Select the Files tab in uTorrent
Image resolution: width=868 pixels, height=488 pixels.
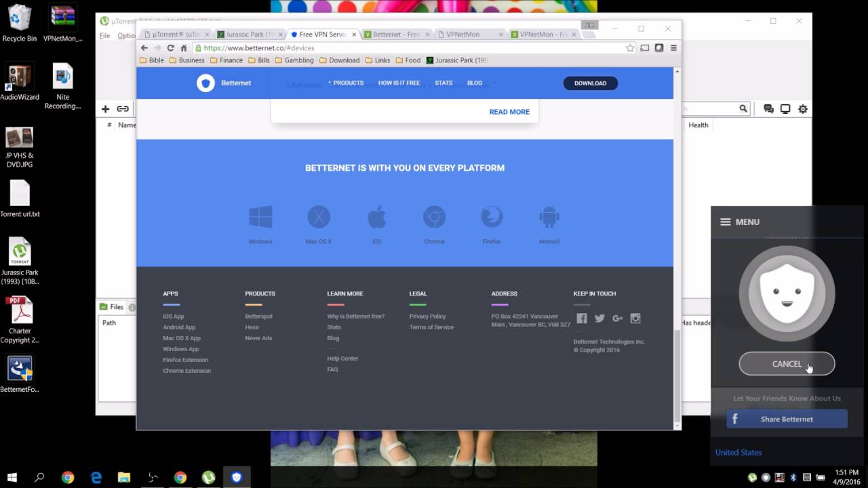pyautogui.click(x=112, y=307)
